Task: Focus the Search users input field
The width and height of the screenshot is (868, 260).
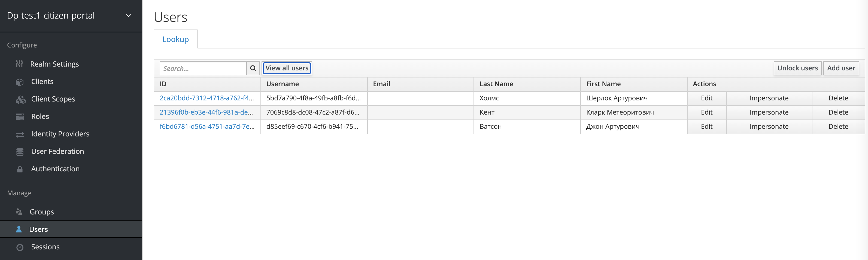Action: [x=203, y=68]
